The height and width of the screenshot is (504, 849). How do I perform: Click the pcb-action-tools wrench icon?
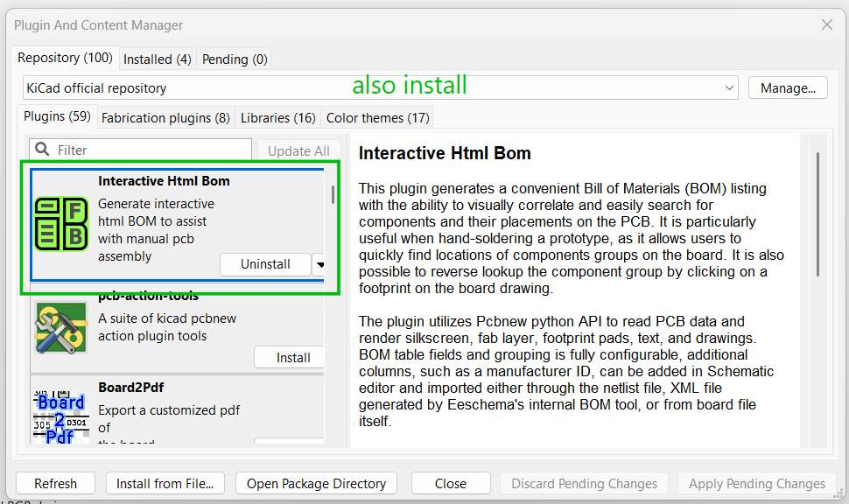point(61,327)
